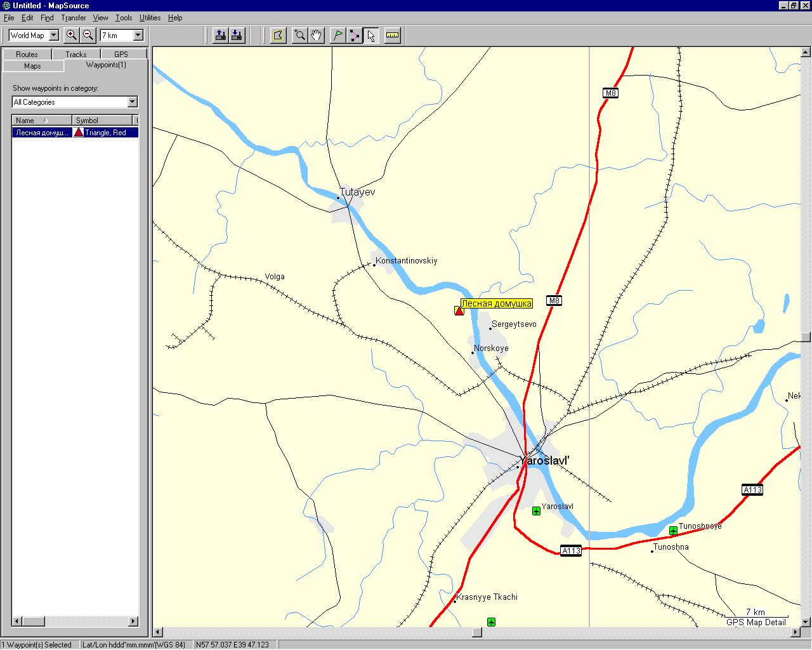Click the Lat/Lon format status bar field
The width and height of the screenshot is (812, 650).
click(136, 645)
